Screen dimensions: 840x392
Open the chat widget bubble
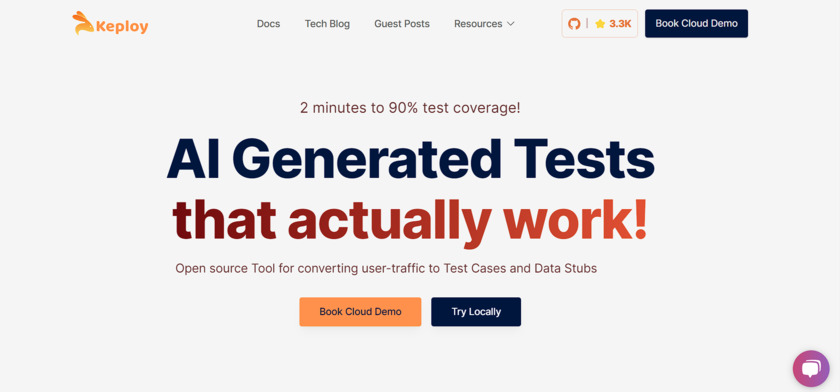tap(811, 368)
